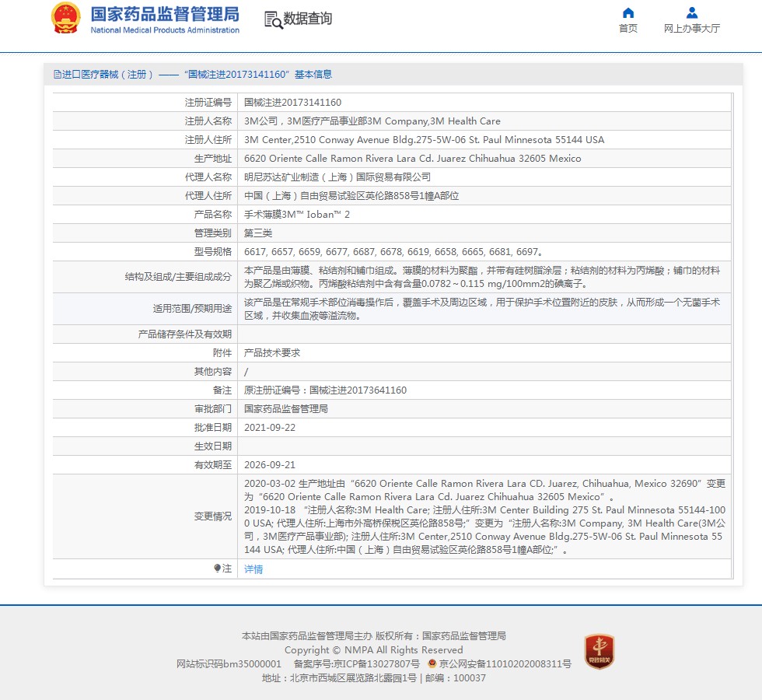Select the intended use description text

click(x=482, y=309)
